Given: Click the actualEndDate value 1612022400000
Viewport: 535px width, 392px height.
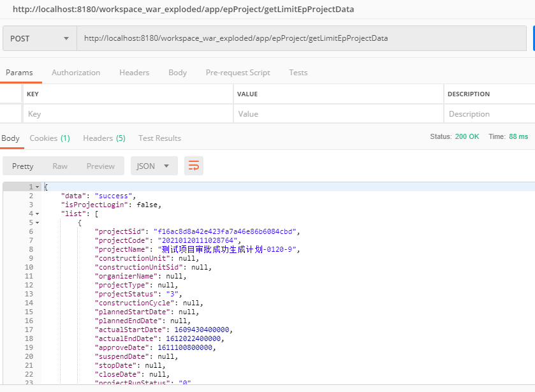Looking at the screenshot, I should point(193,338).
